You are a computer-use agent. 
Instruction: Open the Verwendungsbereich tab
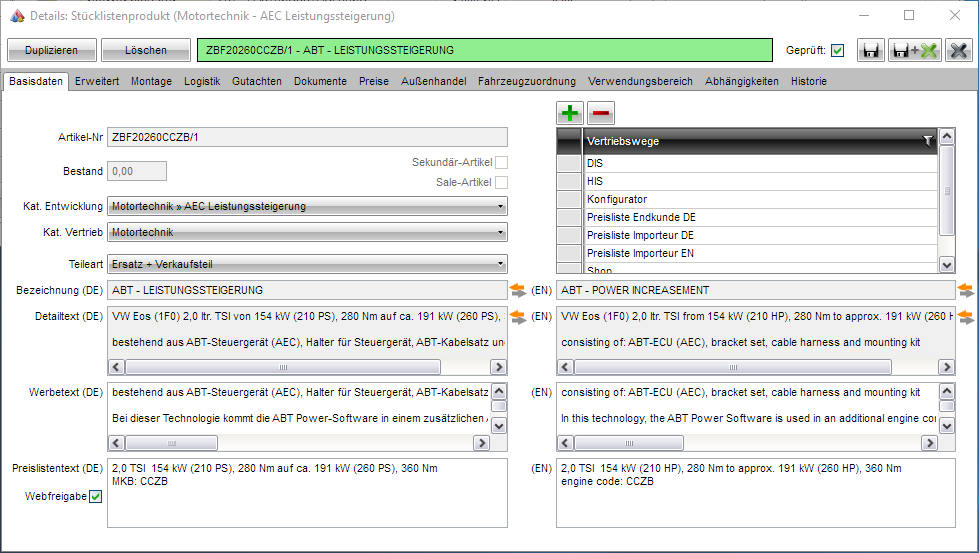[x=640, y=81]
